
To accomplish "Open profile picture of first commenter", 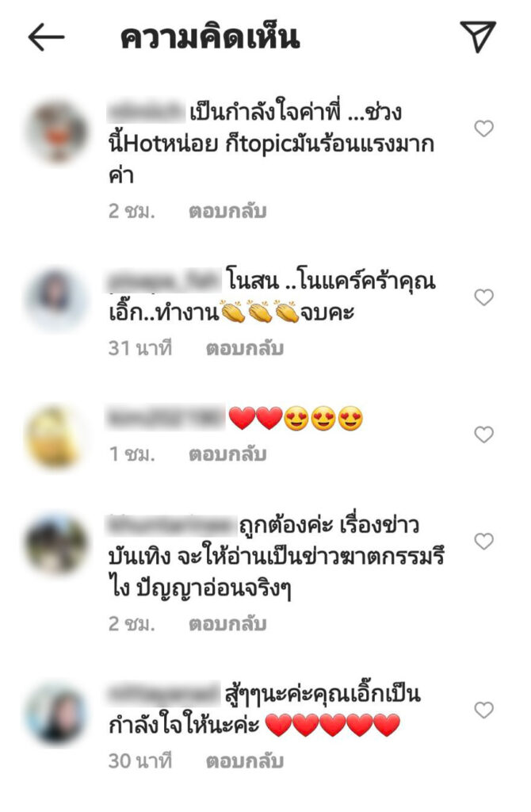I will click(x=57, y=131).
